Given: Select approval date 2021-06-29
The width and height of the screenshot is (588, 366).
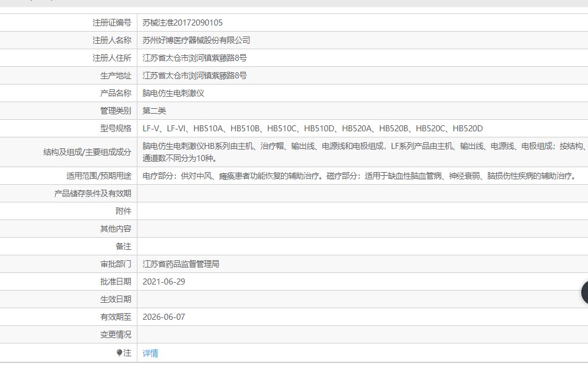Looking at the screenshot, I should (164, 281).
